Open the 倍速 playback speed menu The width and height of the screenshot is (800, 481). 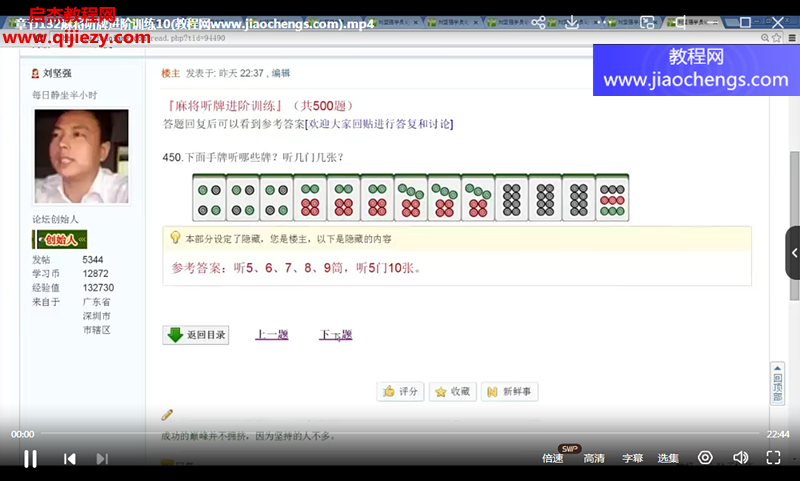pyautogui.click(x=553, y=458)
